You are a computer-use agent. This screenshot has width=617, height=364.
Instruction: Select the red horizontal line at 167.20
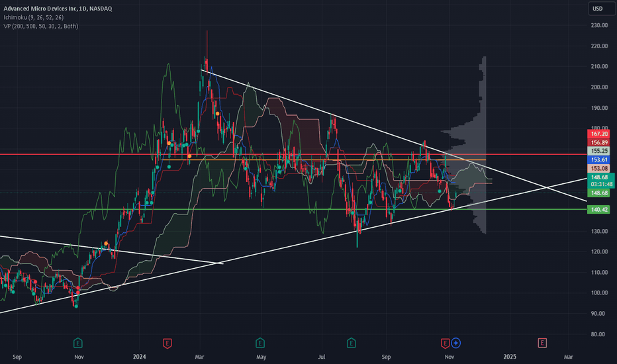[293, 154]
